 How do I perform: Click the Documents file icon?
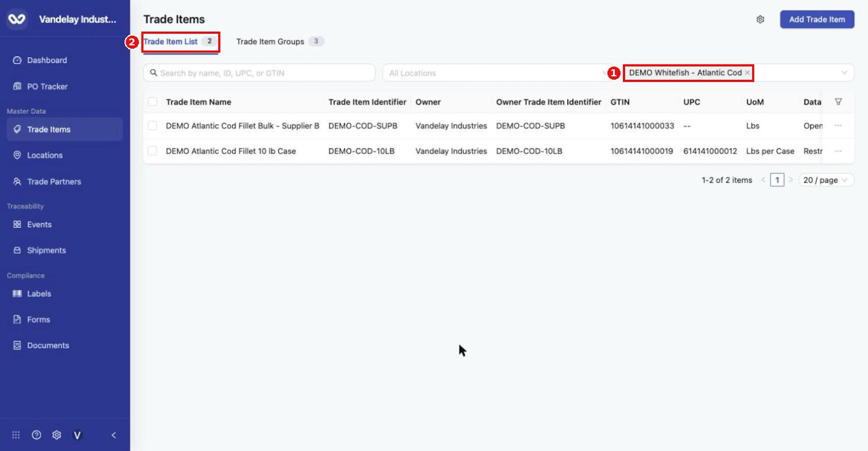tap(17, 345)
